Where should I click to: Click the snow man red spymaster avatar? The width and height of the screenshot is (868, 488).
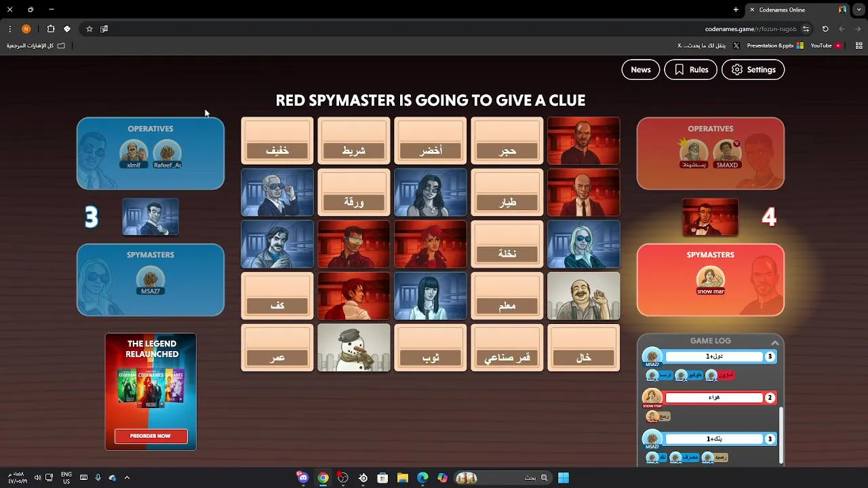[711, 280]
